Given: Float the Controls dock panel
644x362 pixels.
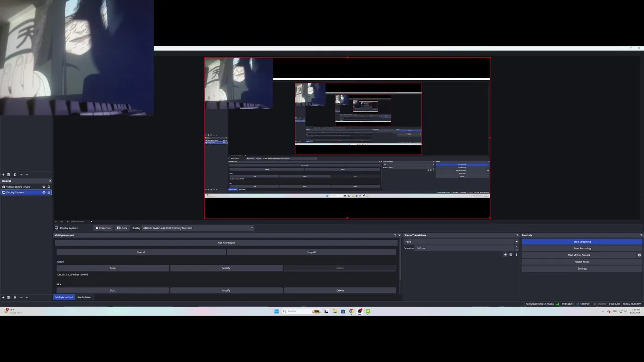Looking at the screenshot, I should (x=641, y=235).
